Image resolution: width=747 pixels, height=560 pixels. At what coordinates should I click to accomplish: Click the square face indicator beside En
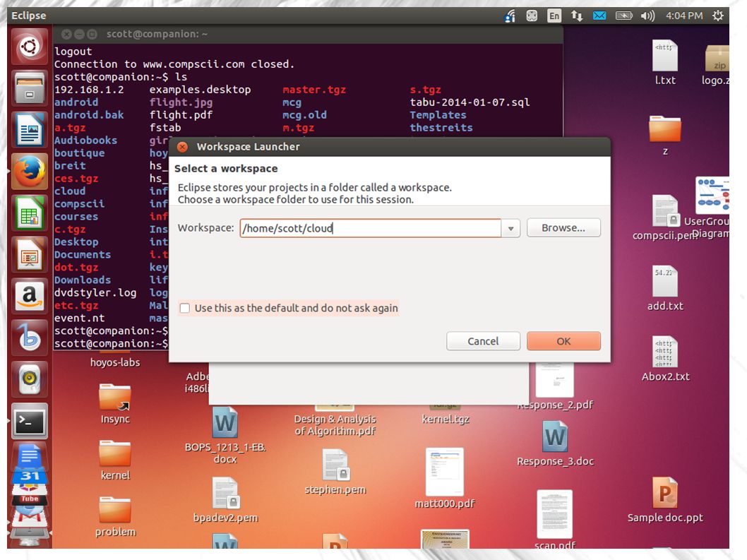point(532,16)
